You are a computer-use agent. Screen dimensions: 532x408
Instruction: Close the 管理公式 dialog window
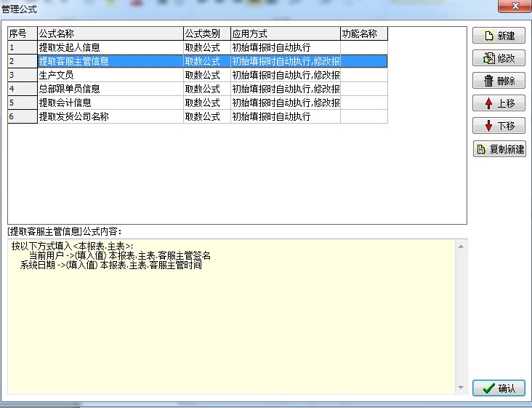[515, 6]
